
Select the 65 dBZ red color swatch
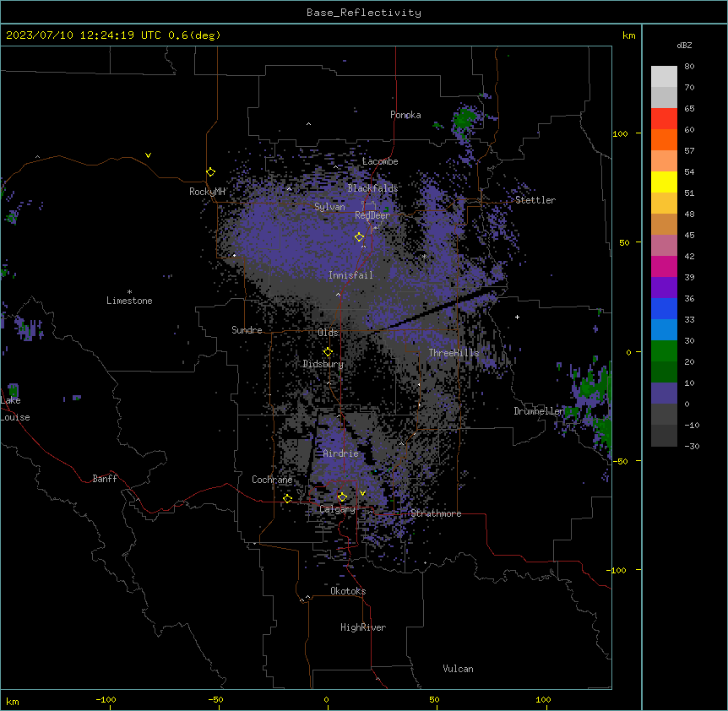pyautogui.click(x=664, y=118)
